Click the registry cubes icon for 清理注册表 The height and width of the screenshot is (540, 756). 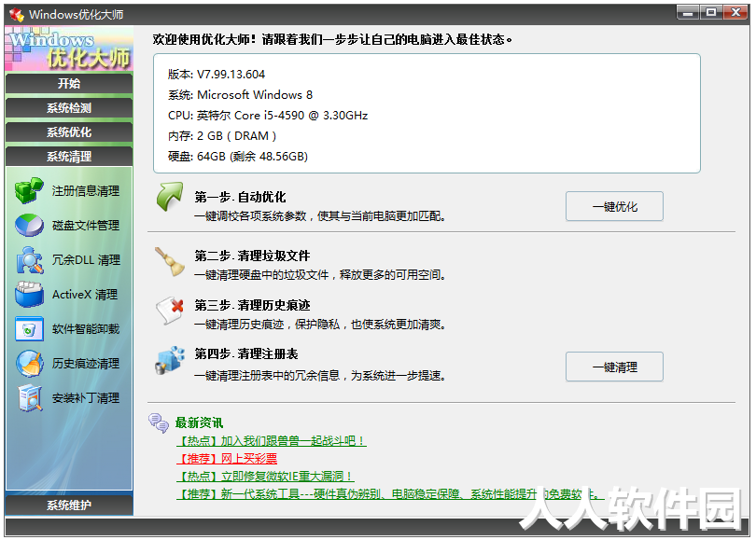pos(170,360)
